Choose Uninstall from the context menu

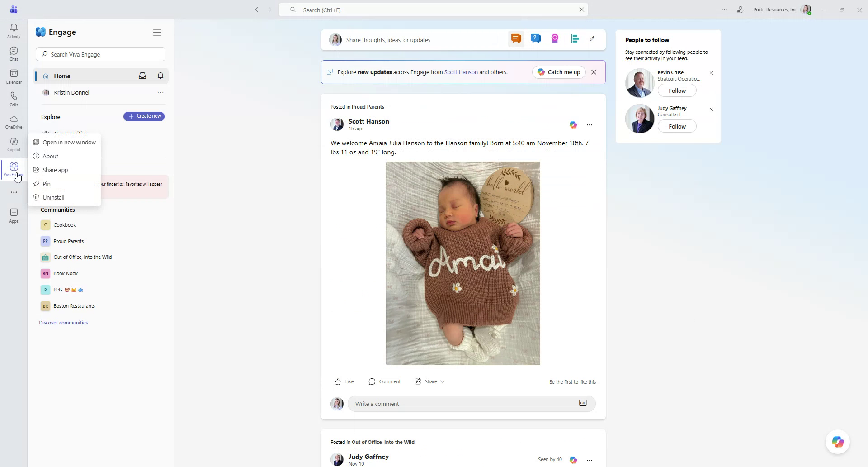tap(53, 197)
